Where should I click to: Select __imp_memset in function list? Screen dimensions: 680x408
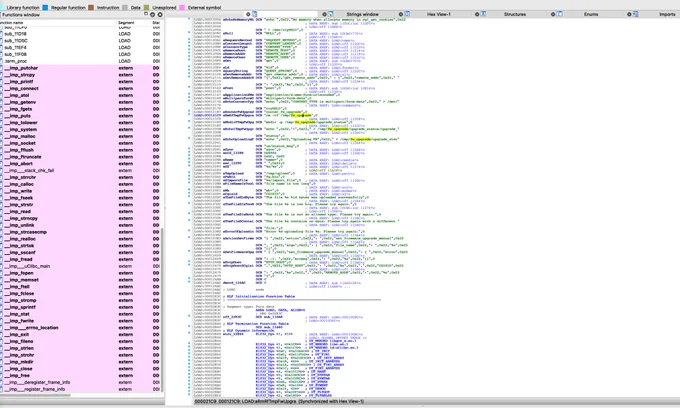point(80,280)
